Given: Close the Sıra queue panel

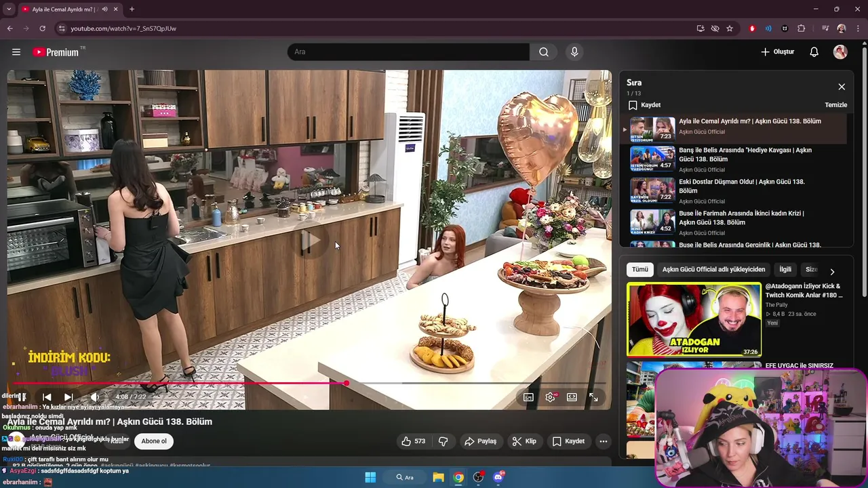Looking at the screenshot, I should click(842, 87).
